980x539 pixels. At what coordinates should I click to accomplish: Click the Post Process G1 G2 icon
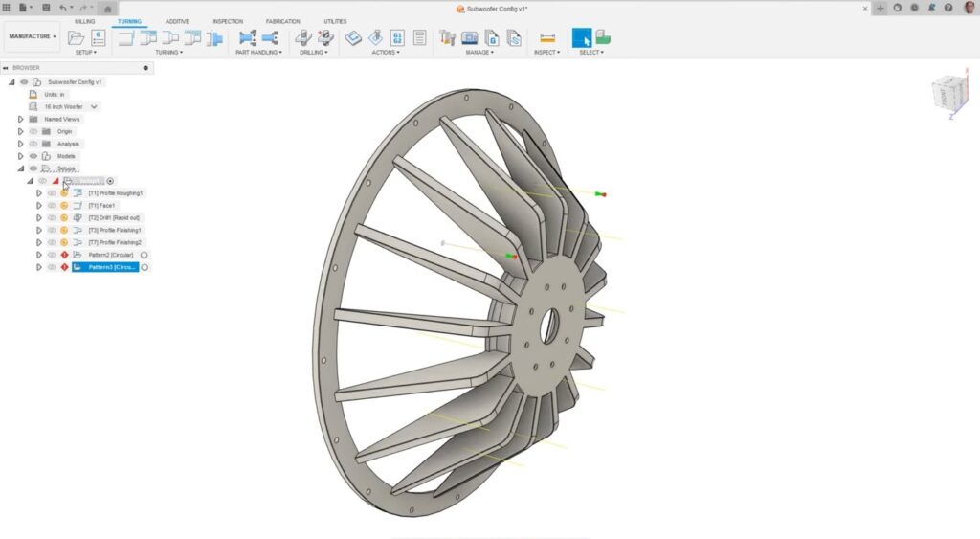(x=397, y=38)
